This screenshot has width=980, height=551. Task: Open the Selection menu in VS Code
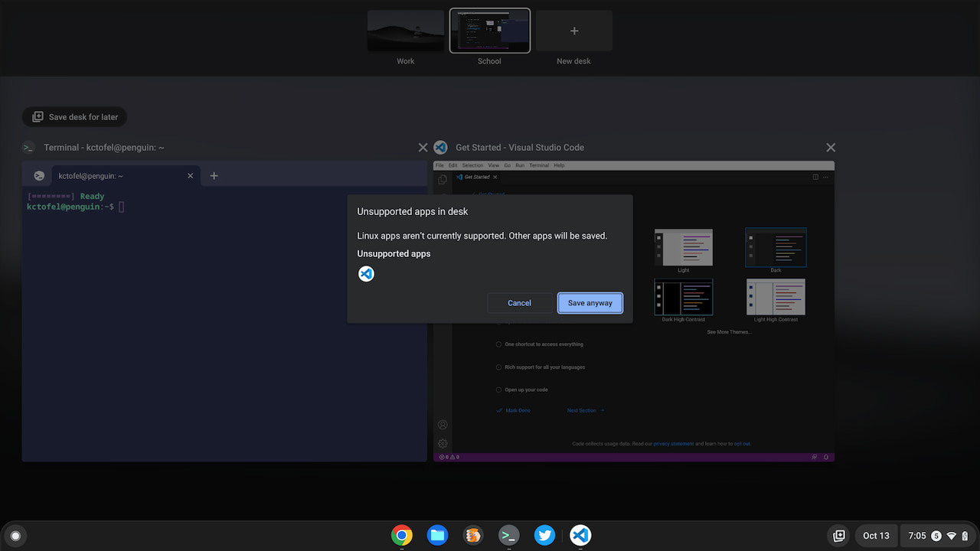coord(472,165)
